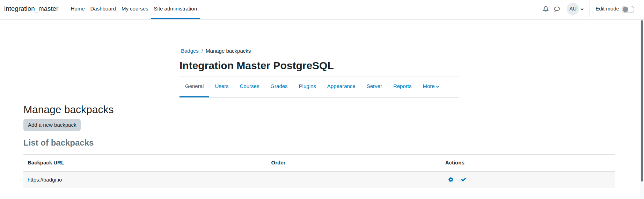Open My courses in top navigation
The image size is (644, 199).
pos(135,9)
